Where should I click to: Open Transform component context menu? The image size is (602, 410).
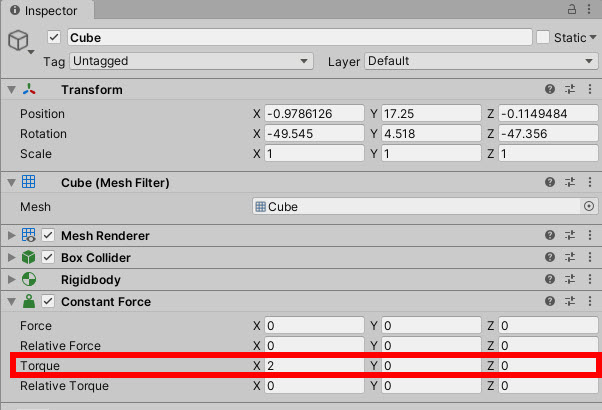pos(590,89)
